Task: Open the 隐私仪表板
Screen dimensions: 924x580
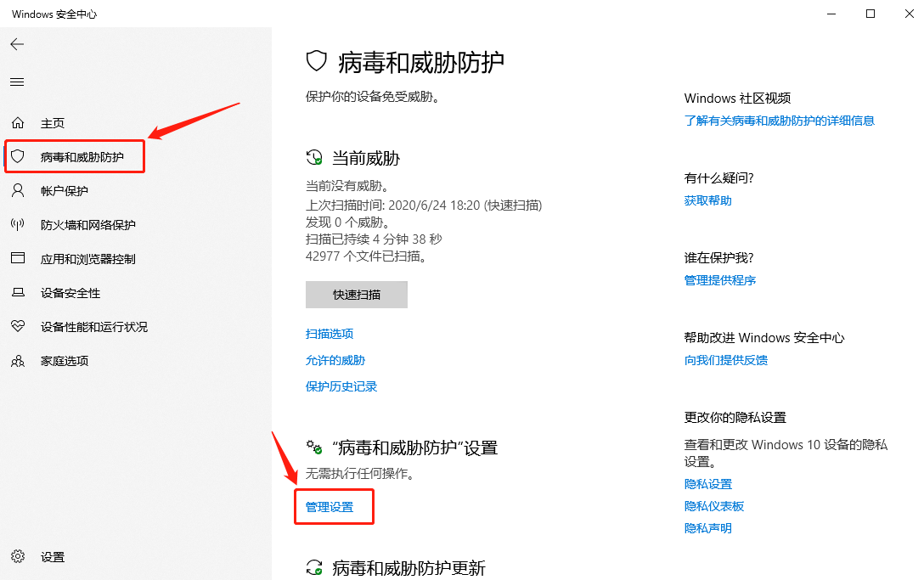Action: tap(715, 505)
